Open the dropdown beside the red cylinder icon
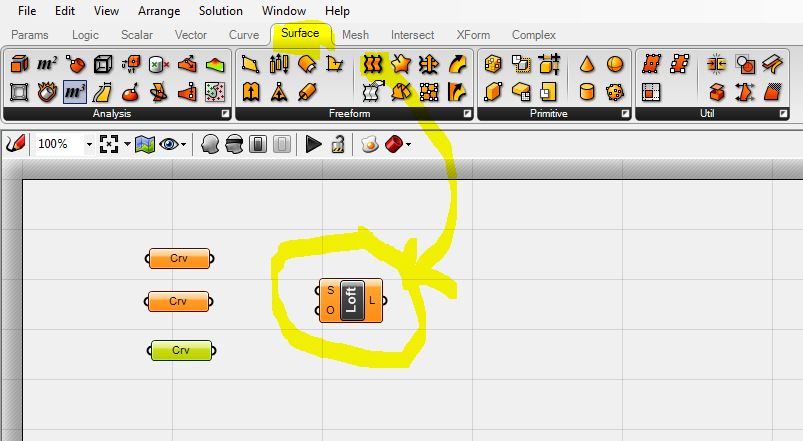The width and height of the screenshot is (803, 441). coord(408,144)
